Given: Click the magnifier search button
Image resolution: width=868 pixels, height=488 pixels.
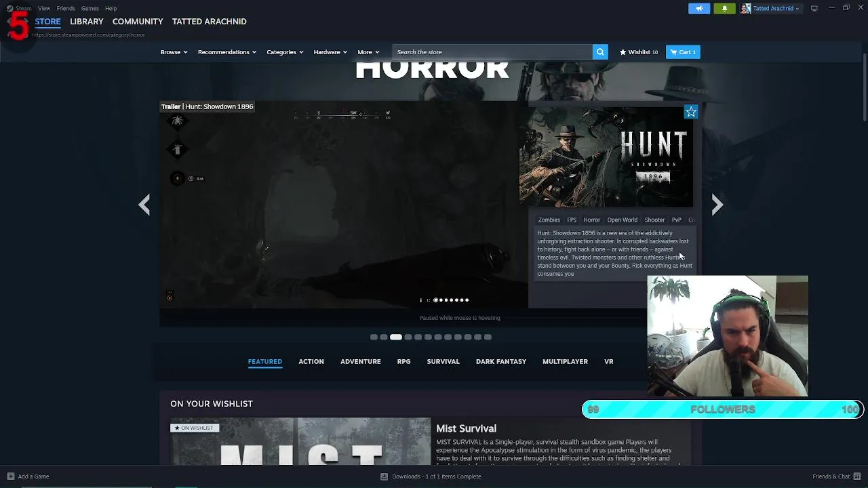Looking at the screenshot, I should pyautogui.click(x=600, y=52).
